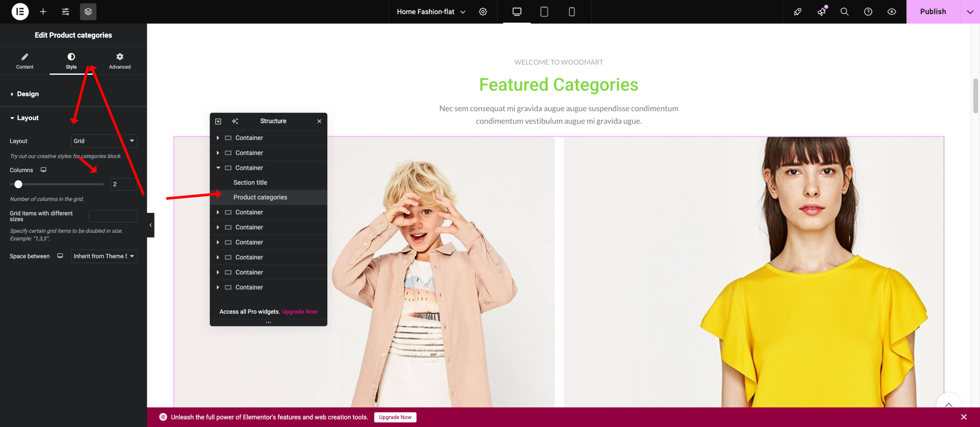Open Publish save options arrow
Screen dimensions: 980x427
point(970,11)
